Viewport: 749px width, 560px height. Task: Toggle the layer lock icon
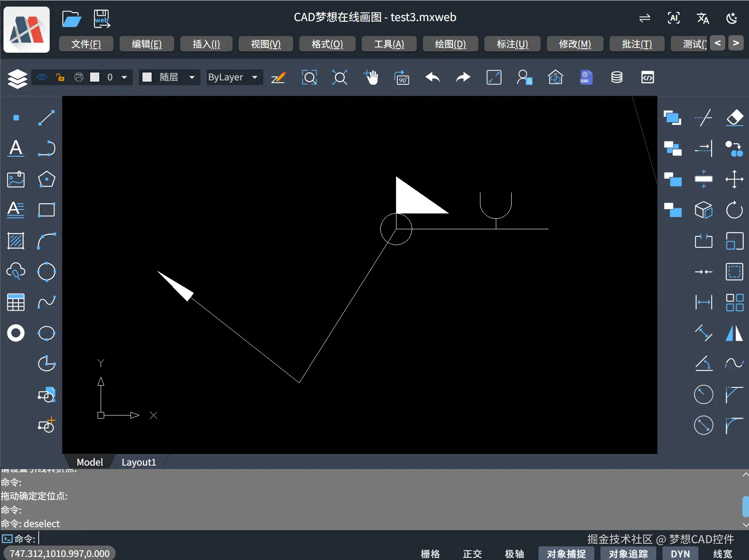61,77
